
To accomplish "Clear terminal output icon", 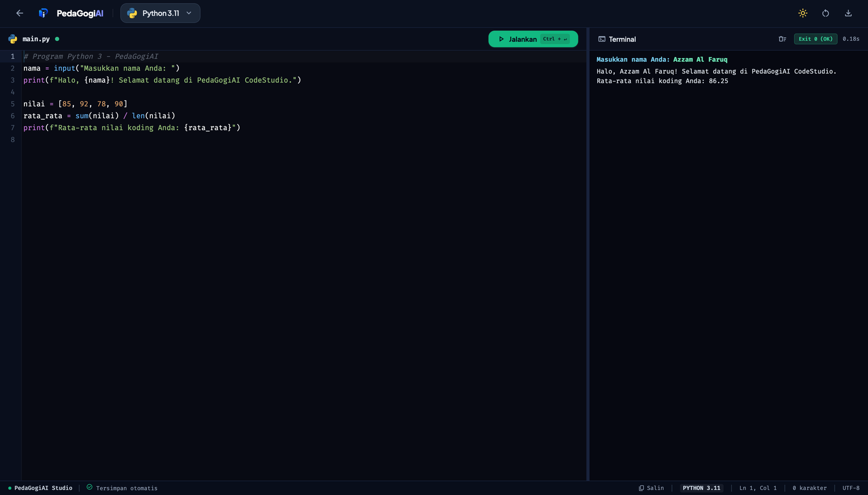I will 782,39.
